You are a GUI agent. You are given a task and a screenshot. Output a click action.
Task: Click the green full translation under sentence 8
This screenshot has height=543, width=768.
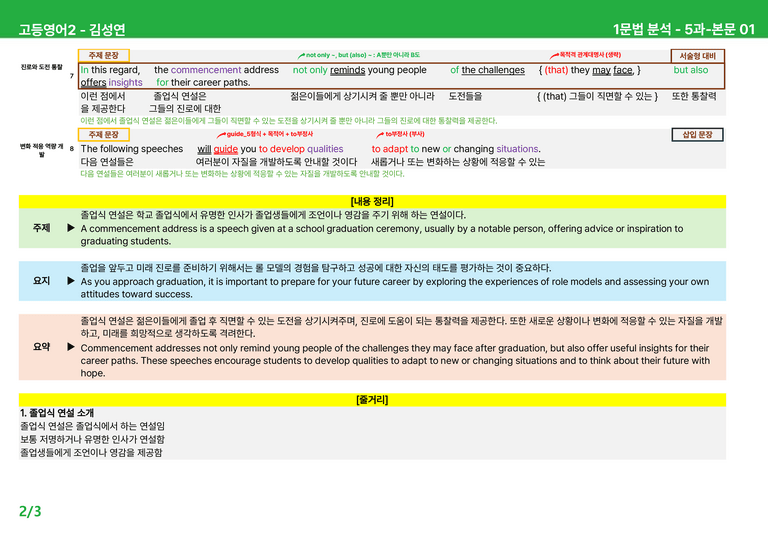click(x=242, y=174)
